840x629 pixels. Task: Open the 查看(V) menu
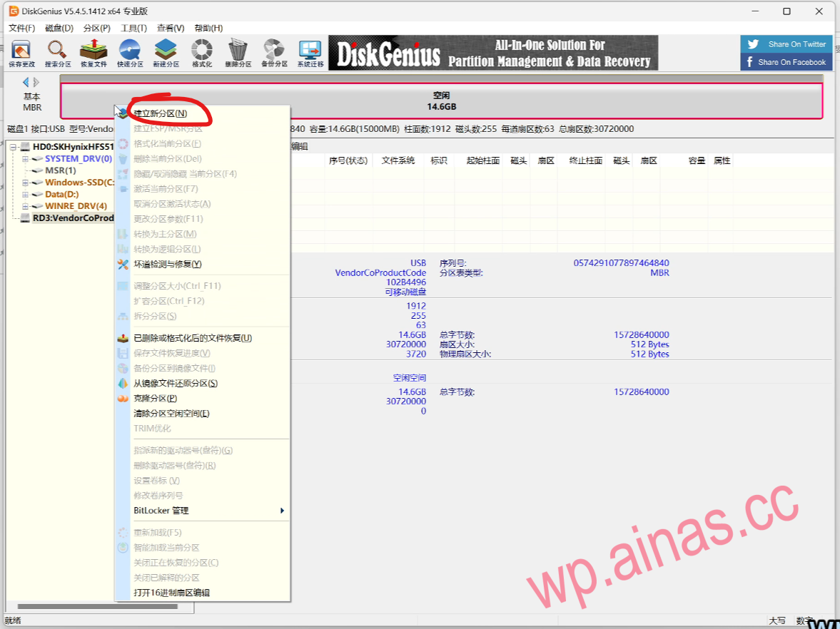click(x=171, y=28)
